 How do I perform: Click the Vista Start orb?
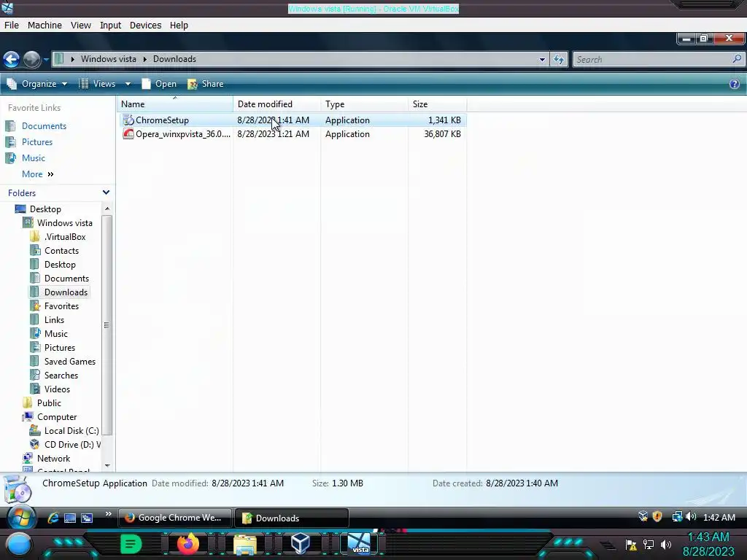coord(20,518)
